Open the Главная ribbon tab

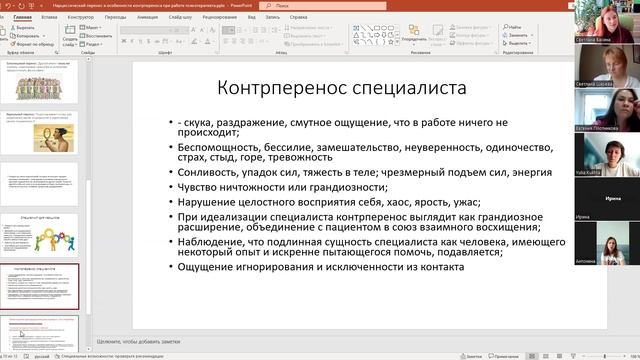[x=22, y=17]
